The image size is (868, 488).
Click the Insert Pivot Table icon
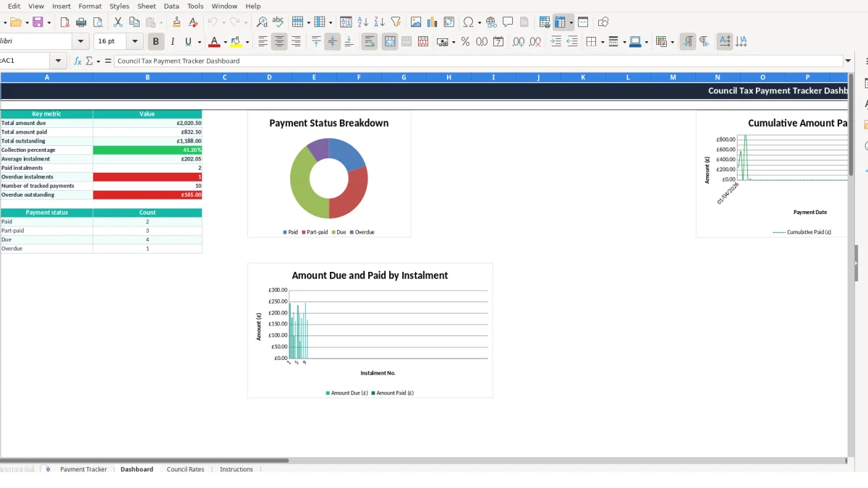point(449,22)
